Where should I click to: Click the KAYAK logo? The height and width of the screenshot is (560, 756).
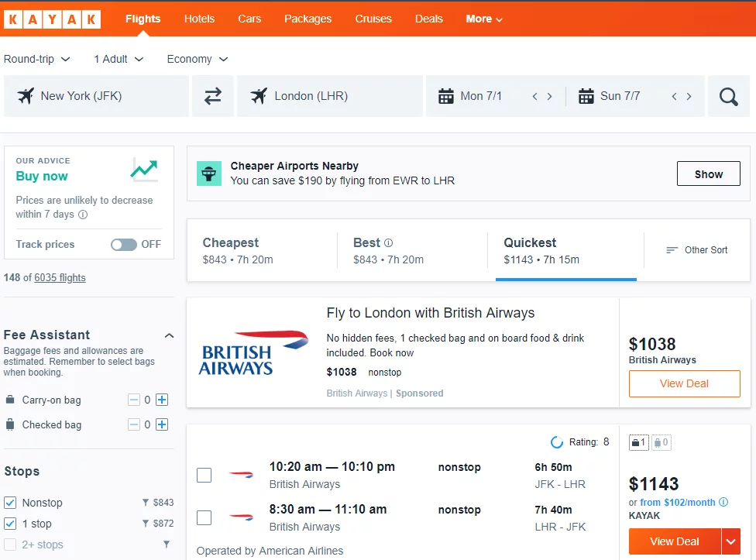[52, 19]
